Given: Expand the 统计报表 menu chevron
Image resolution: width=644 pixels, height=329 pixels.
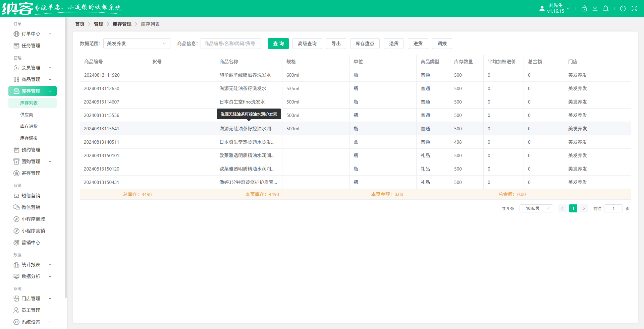Looking at the screenshot, I should (x=50, y=265).
